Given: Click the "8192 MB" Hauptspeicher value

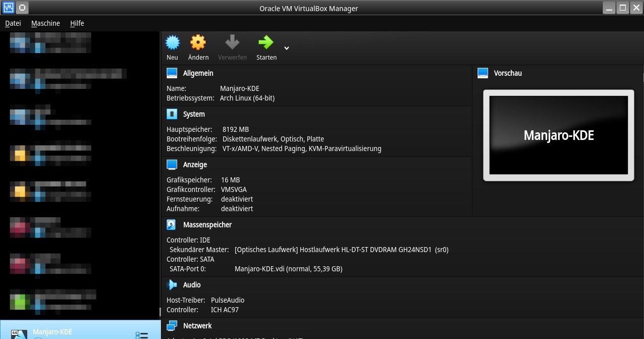Looking at the screenshot, I should 236,129.
